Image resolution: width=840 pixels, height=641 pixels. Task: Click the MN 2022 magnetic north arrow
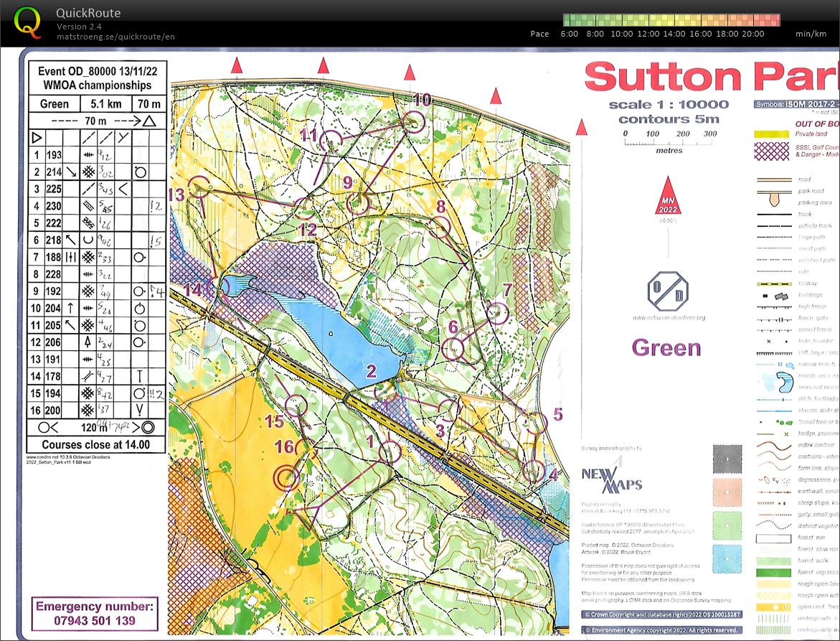(668, 196)
